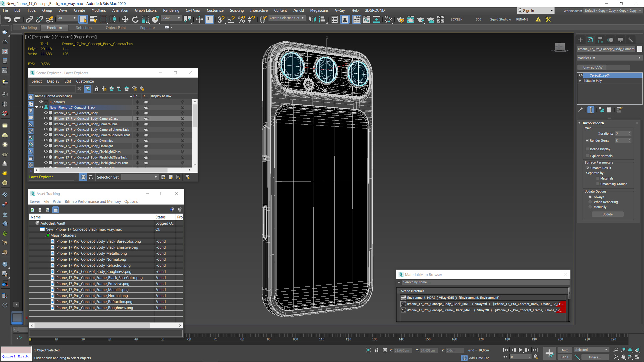Click the yellow scissors icon in toolbar
The height and width of the screenshot is (362, 644).
point(548,19)
